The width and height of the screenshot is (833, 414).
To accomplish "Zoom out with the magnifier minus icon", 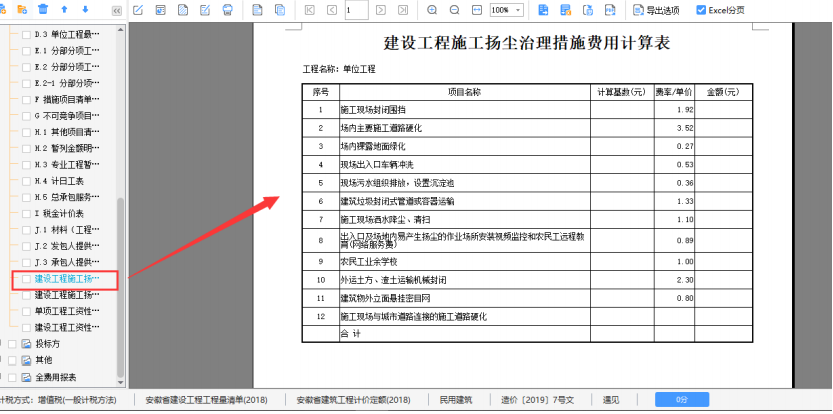I will pyautogui.click(x=455, y=10).
